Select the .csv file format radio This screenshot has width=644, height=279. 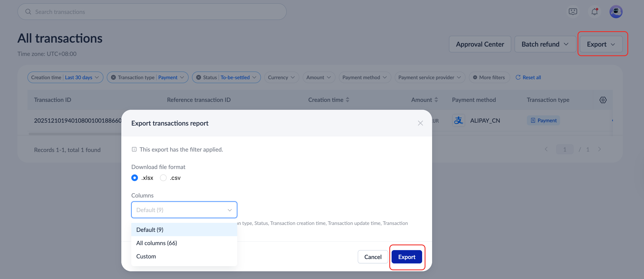coord(163,178)
